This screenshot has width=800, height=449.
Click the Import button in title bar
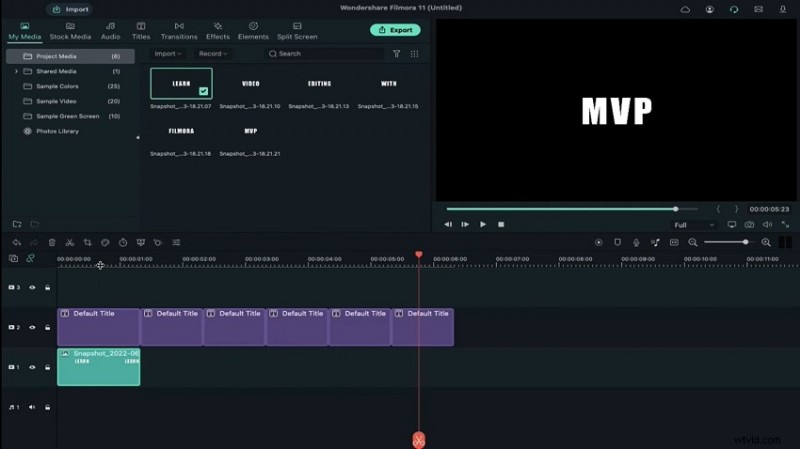(70, 9)
